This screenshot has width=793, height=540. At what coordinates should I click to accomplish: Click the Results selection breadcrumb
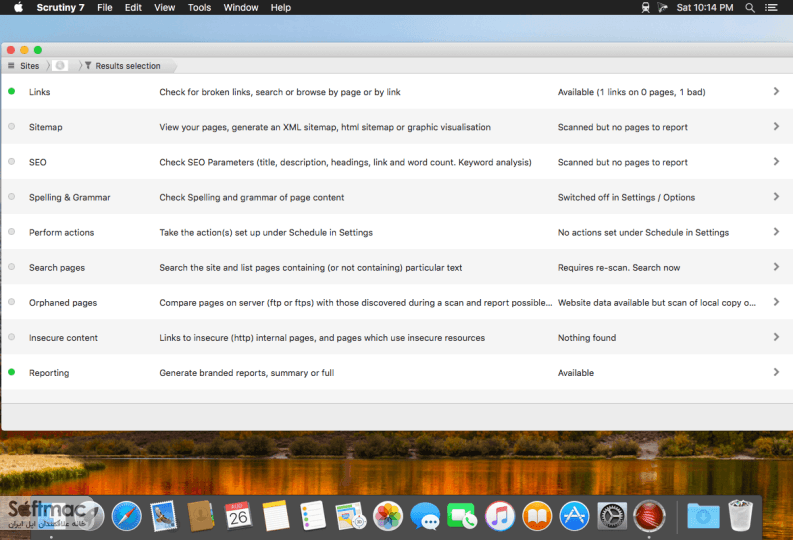(x=127, y=66)
